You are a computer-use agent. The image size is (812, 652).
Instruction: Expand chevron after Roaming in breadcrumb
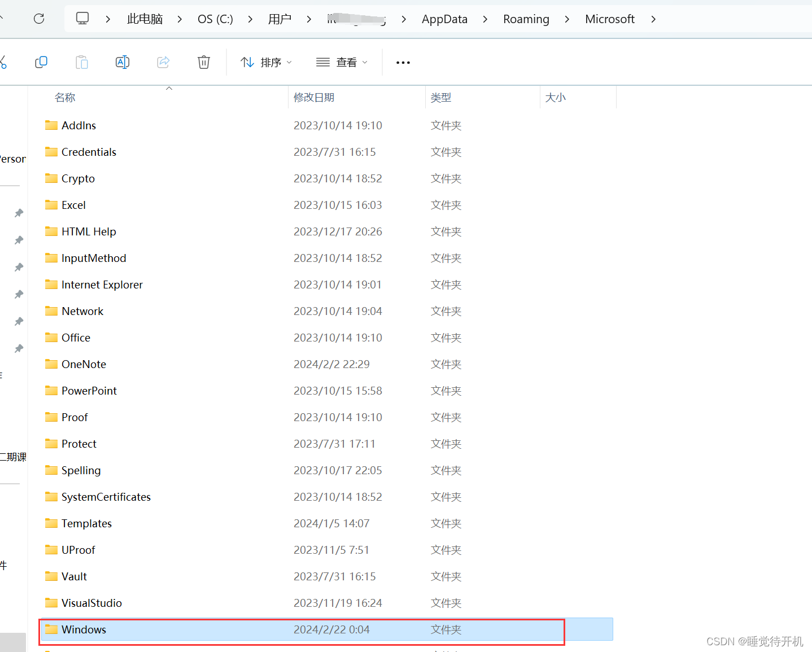pos(567,19)
